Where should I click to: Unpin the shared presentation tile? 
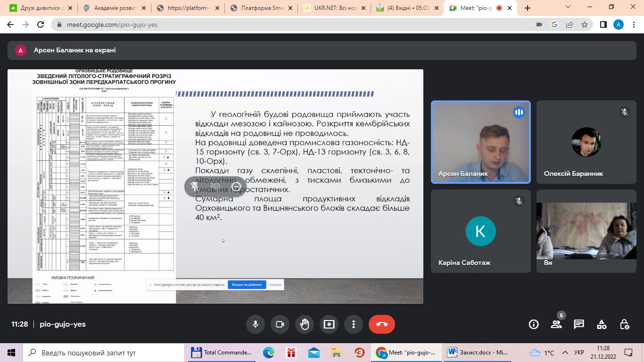pyautogui.click(x=195, y=187)
